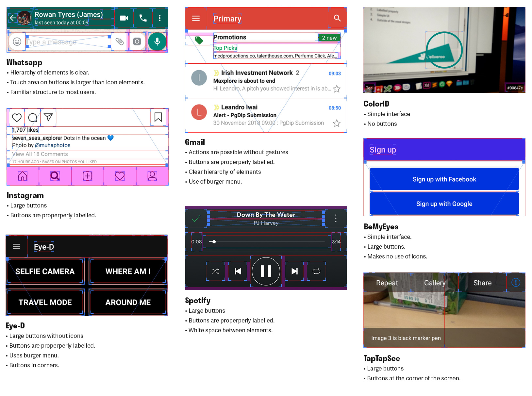Viewport: 532px width, 396px height.
Task: Tap the WhatsApp back arrow
Action: [12, 18]
